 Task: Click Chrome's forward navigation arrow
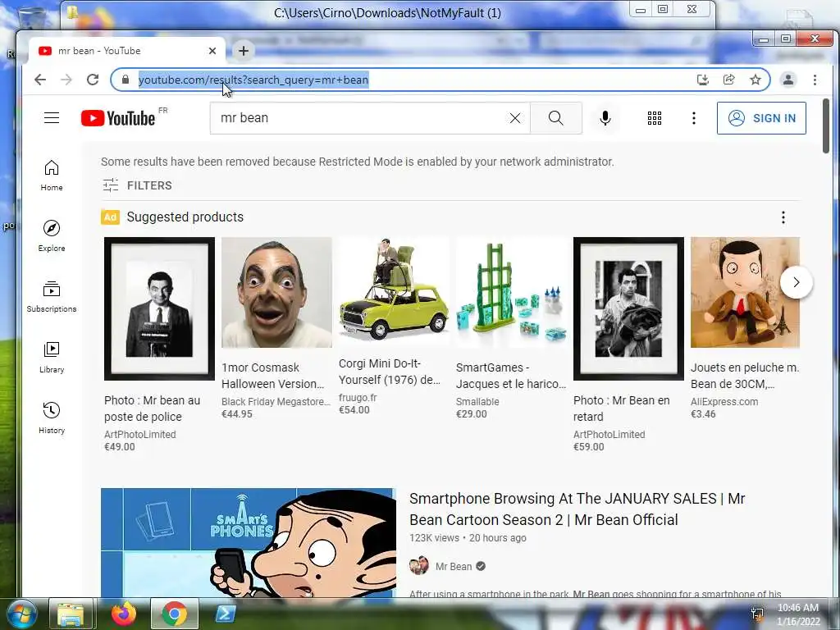pos(66,80)
